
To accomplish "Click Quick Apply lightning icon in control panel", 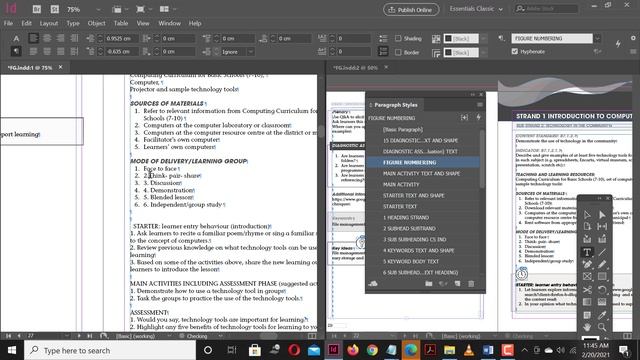I will coord(618,43).
